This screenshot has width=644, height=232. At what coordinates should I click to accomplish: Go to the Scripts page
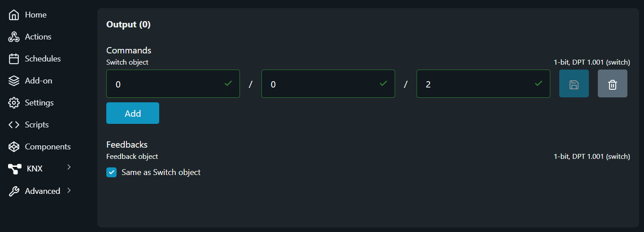(x=37, y=125)
